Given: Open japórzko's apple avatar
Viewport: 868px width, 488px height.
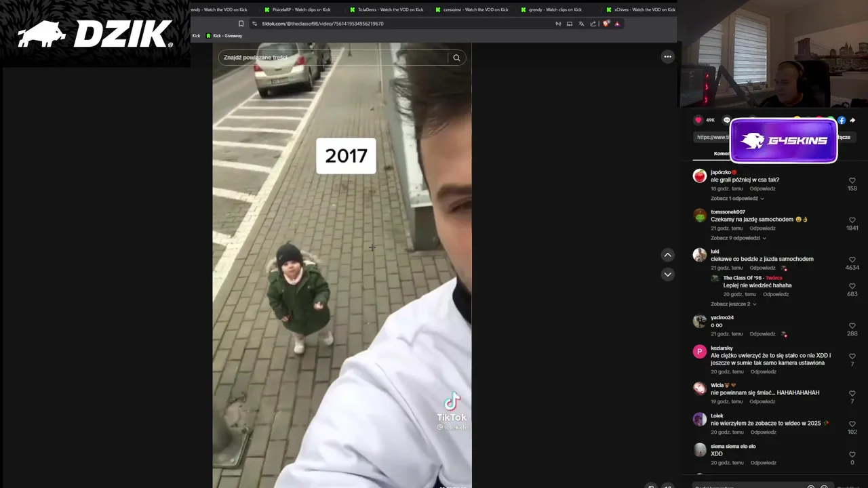Looking at the screenshot, I should (x=700, y=176).
